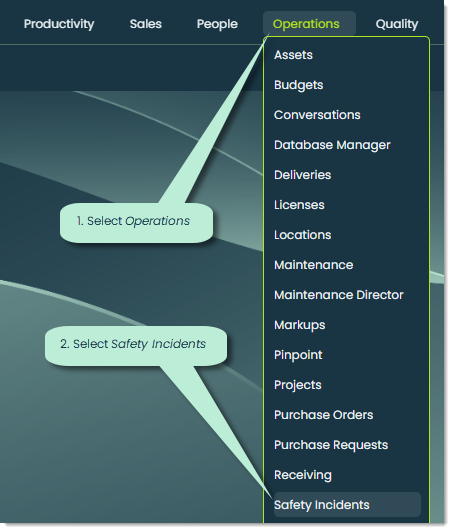Choose Budgets in the dropdown

pyautogui.click(x=298, y=85)
